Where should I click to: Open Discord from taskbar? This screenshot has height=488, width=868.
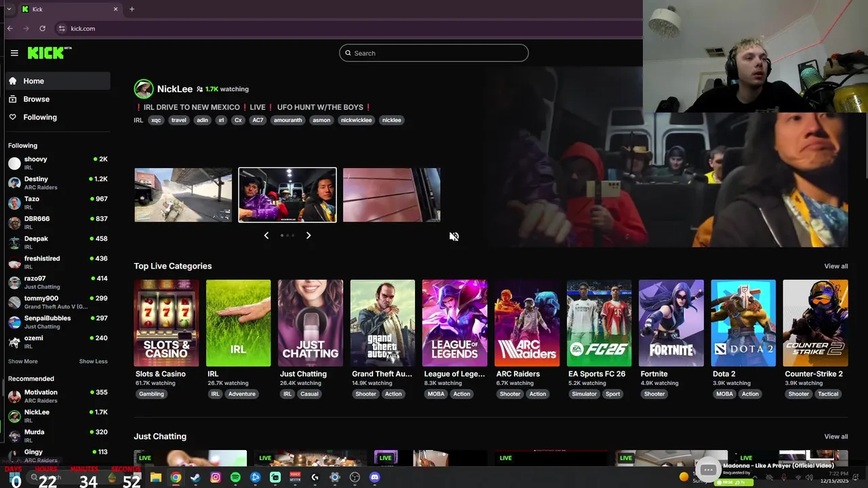[x=374, y=477]
